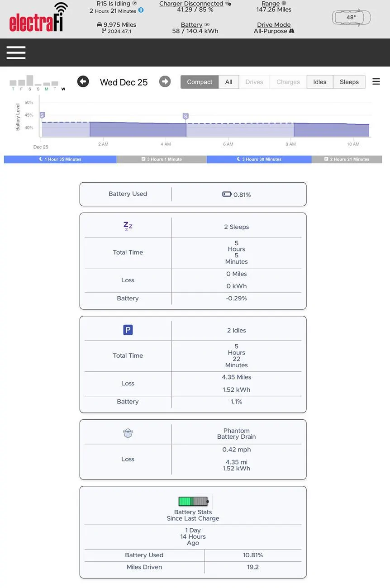Go to next day with right arrow
390x588 pixels.
point(165,81)
